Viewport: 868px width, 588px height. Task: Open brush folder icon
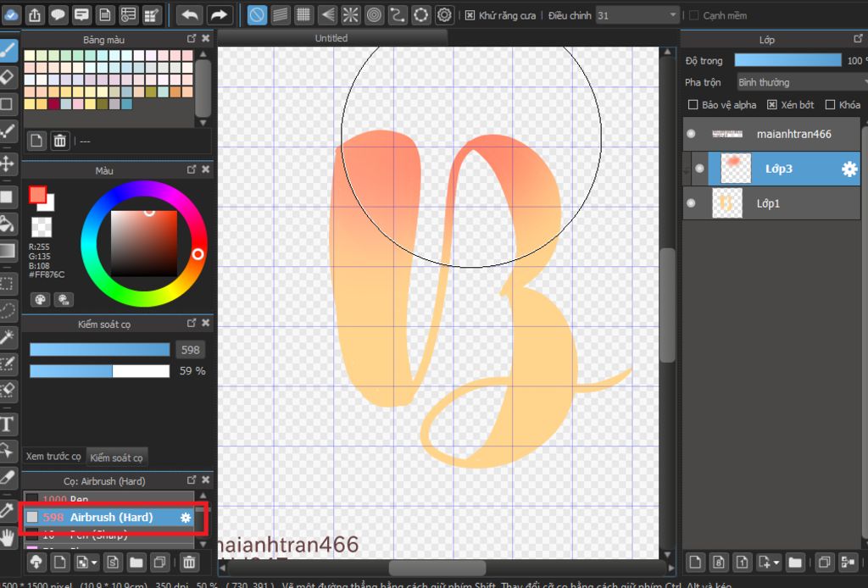(x=136, y=563)
